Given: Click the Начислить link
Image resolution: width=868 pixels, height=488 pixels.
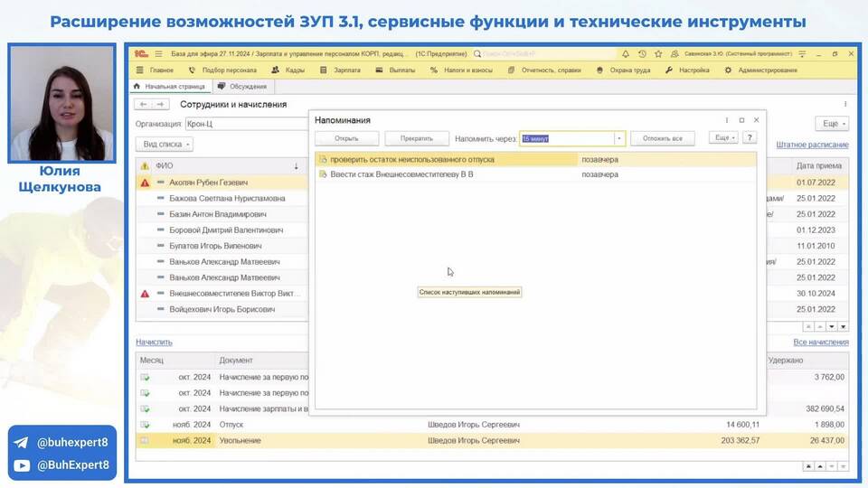Looking at the screenshot, I should coord(154,343).
